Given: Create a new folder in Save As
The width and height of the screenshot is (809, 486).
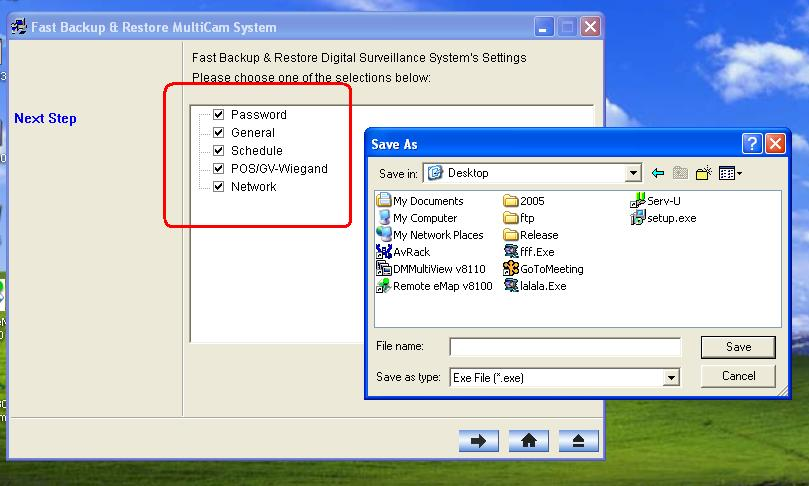Looking at the screenshot, I should pyautogui.click(x=704, y=173).
